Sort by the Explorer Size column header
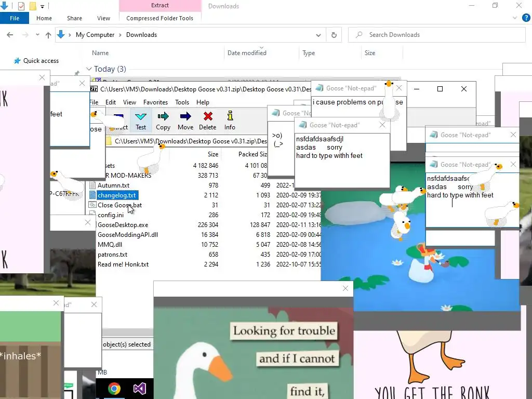532x399 pixels. pos(370,53)
